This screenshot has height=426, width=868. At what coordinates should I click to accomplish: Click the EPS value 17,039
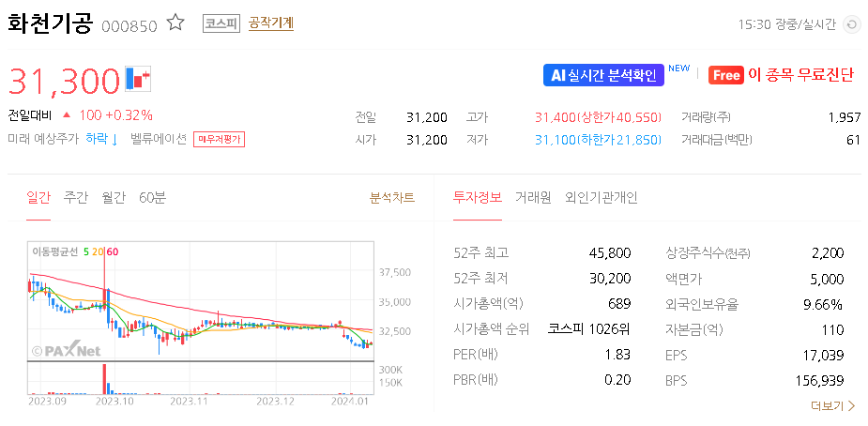[x=823, y=356]
